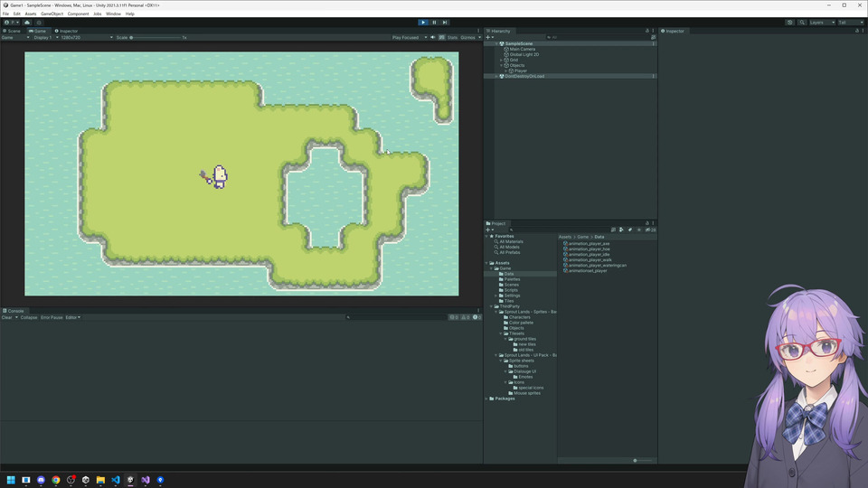
Task: Toggle the Stats overlay in Game view
Action: pyautogui.click(x=452, y=38)
